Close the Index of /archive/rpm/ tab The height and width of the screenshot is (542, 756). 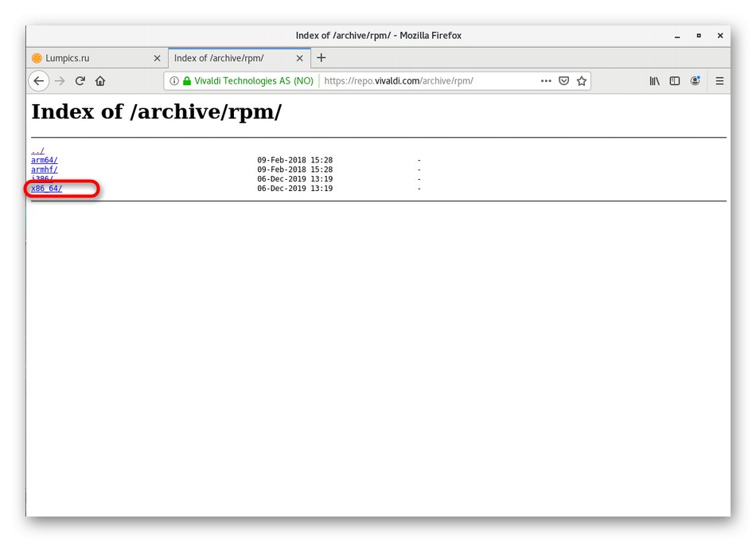pyautogui.click(x=299, y=58)
